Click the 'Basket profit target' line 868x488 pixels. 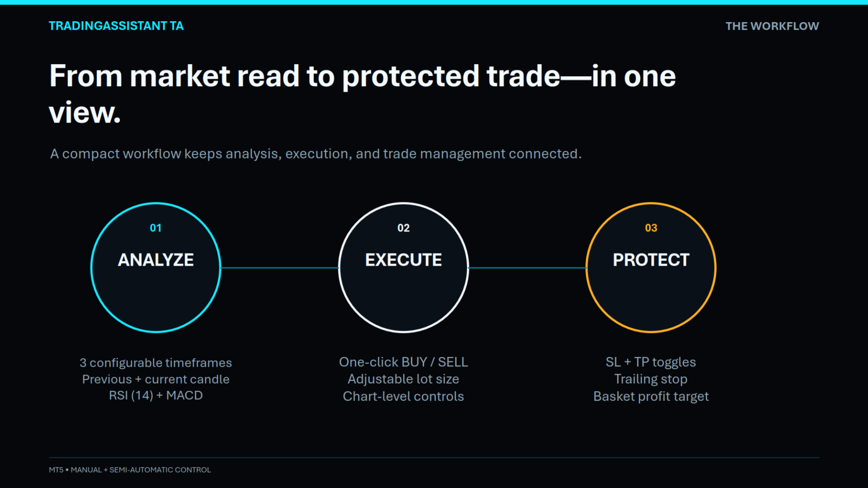pos(651,396)
